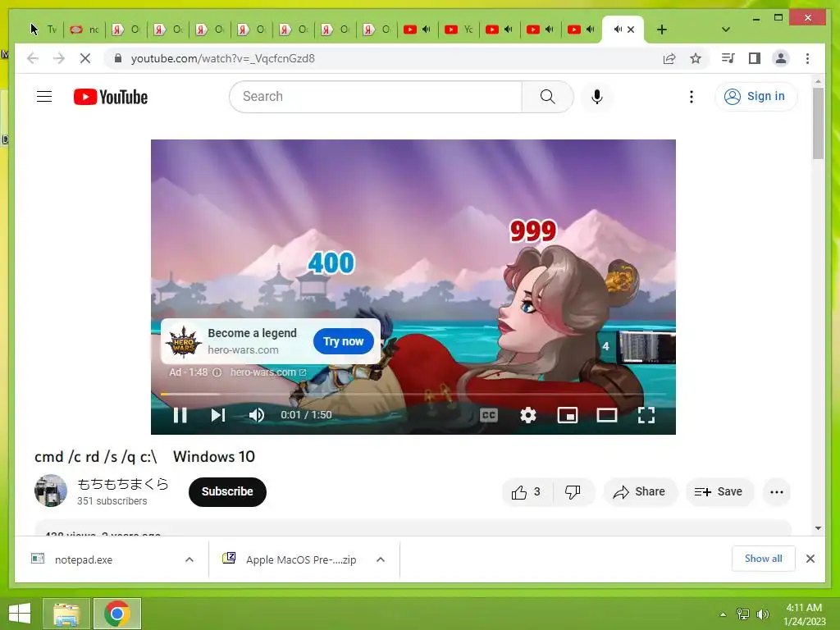Visit the hero-wars.com link under the ad
The image size is (840, 630).
pyautogui.click(x=268, y=372)
